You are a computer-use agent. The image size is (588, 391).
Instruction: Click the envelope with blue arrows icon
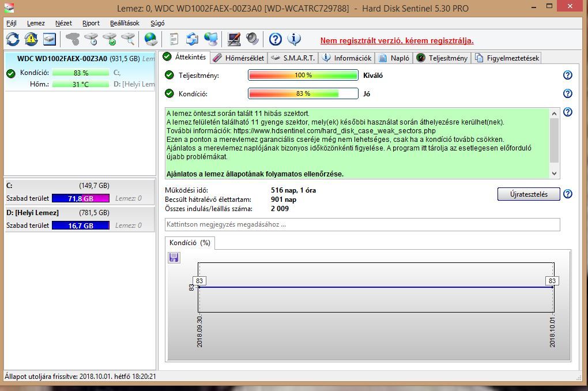point(193,39)
